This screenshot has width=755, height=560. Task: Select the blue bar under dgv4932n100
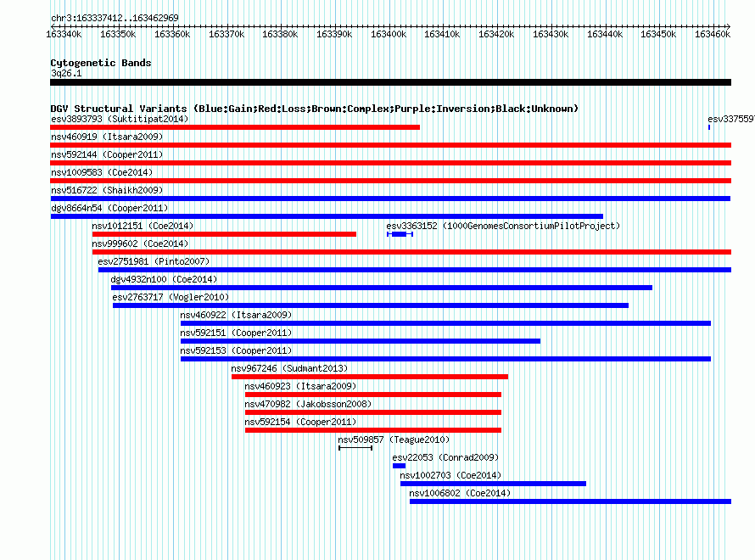pyautogui.click(x=382, y=288)
